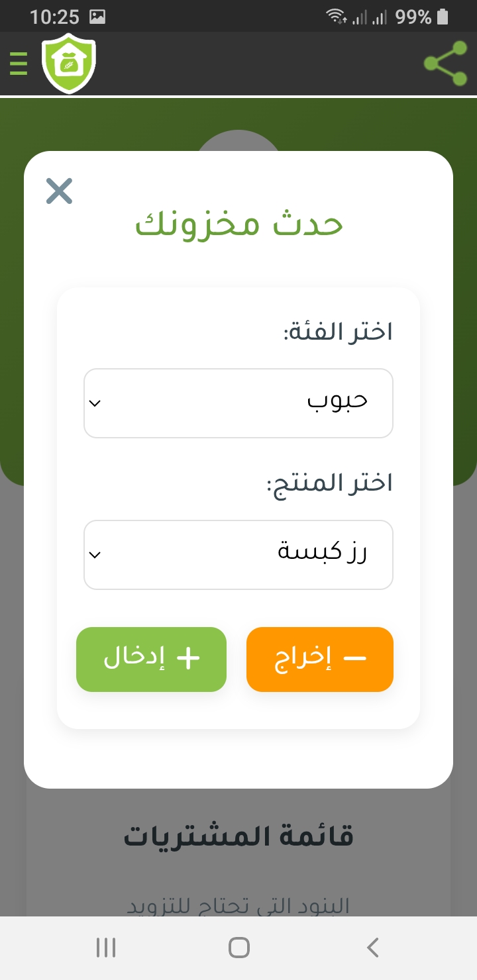This screenshot has width=477, height=980.
Task: Tap the حدث مخزونك dialog title
Action: point(239,224)
